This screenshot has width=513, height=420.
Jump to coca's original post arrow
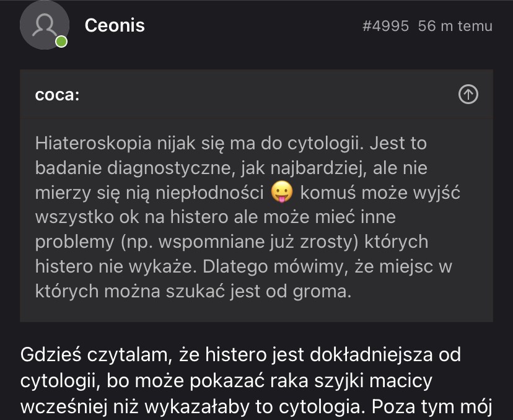(x=468, y=94)
